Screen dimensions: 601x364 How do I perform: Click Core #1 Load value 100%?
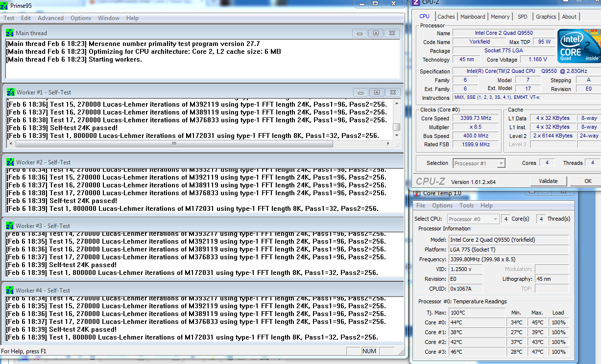(559, 332)
